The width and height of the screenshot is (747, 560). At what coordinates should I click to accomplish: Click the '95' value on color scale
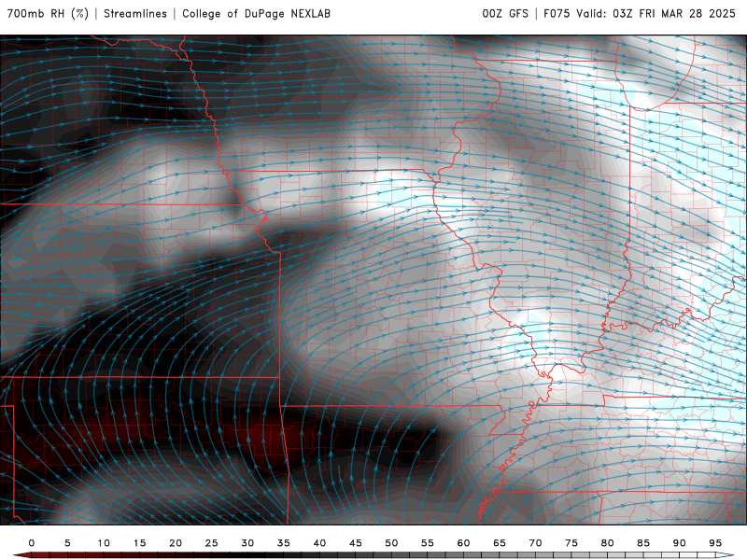[715, 543]
